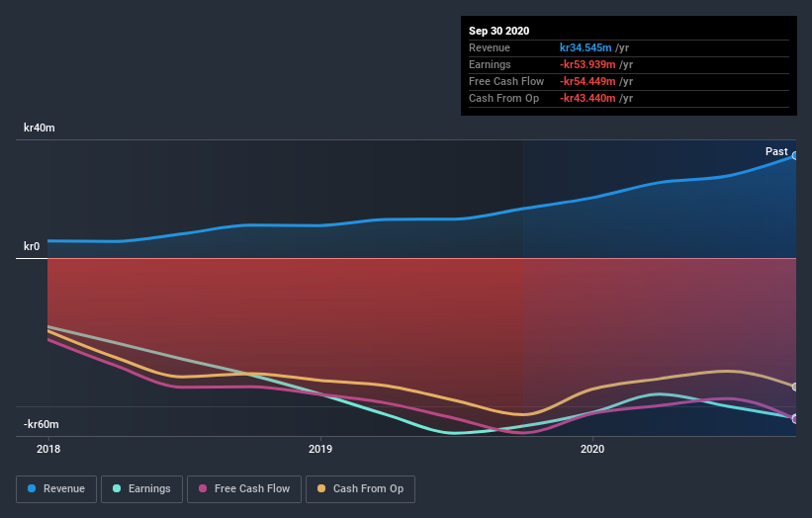
Task: Click the -kr53.939m earnings value
Action: (587, 64)
